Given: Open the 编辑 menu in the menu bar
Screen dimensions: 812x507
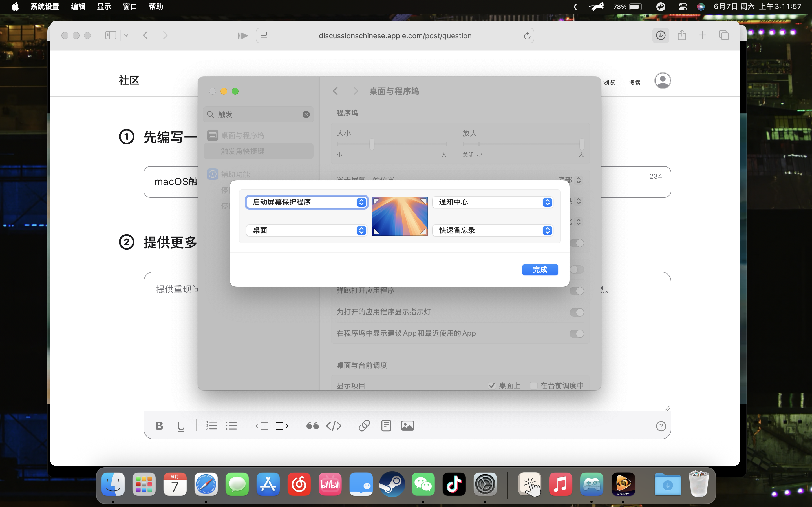Looking at the screenshot, I should [x=78, y=7].
